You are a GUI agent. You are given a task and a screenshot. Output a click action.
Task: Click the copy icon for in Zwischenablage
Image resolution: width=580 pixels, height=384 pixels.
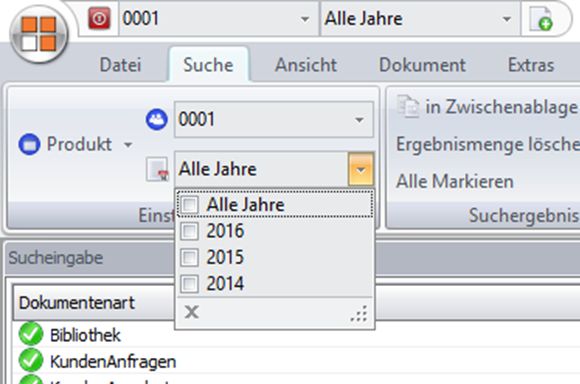(x=408, y=107)
